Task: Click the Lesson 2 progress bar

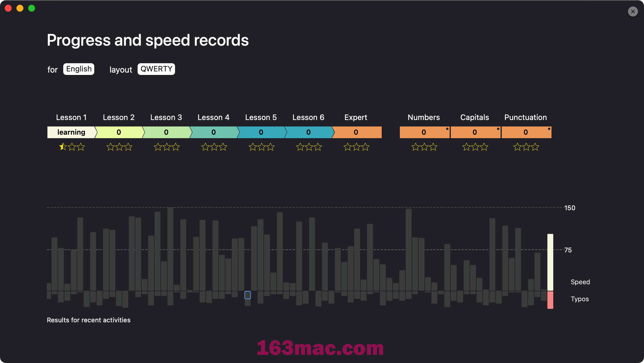Action: [x=119, y=132]
